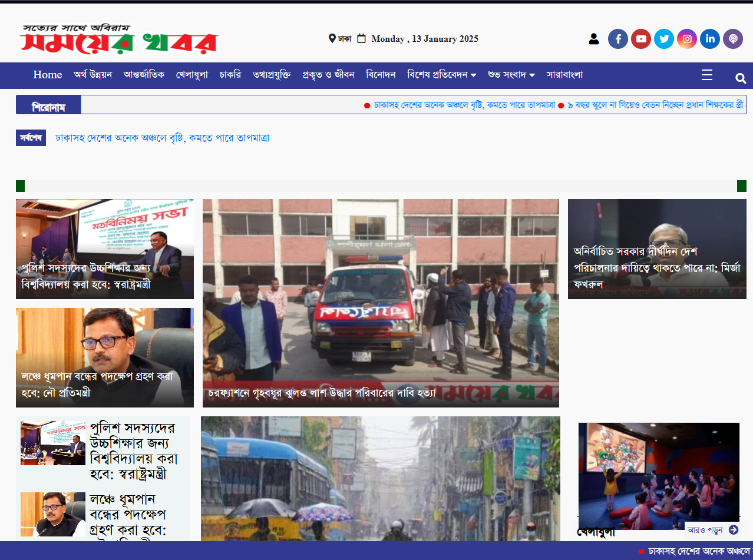Click the calendar icon beside the date

[x=362, y=38]
